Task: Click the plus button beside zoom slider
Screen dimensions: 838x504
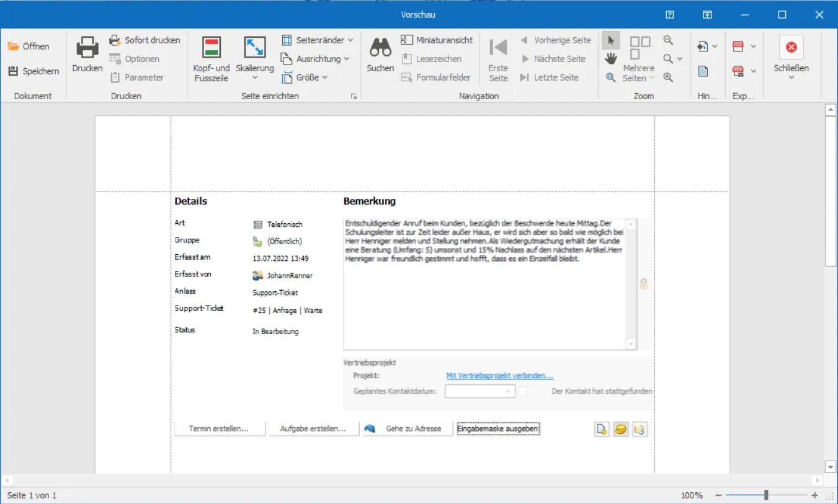Action: [x=814, y=495]
